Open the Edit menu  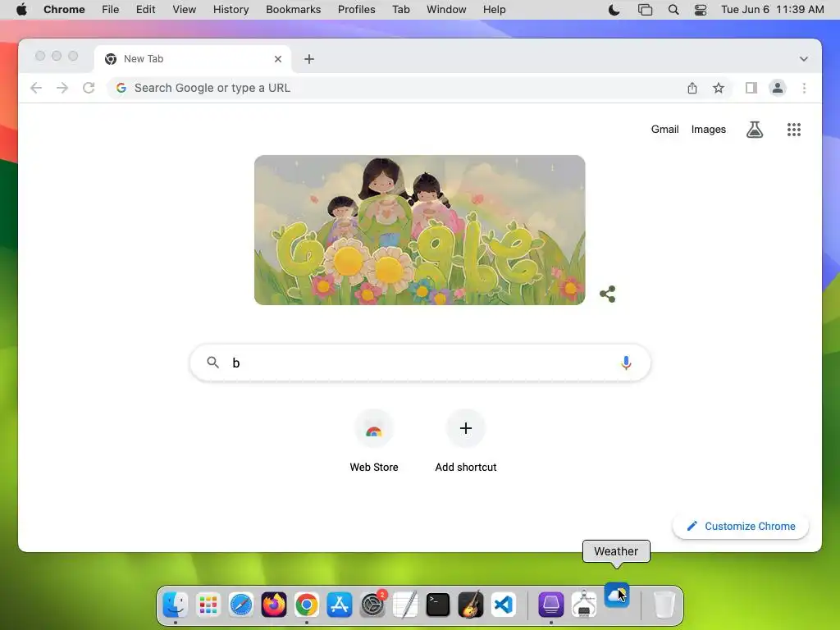tap(146, 10)
